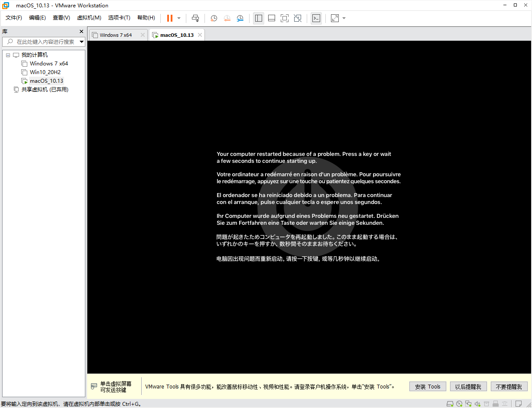Collapse the 我的计算机 tree node

(8, 55)
